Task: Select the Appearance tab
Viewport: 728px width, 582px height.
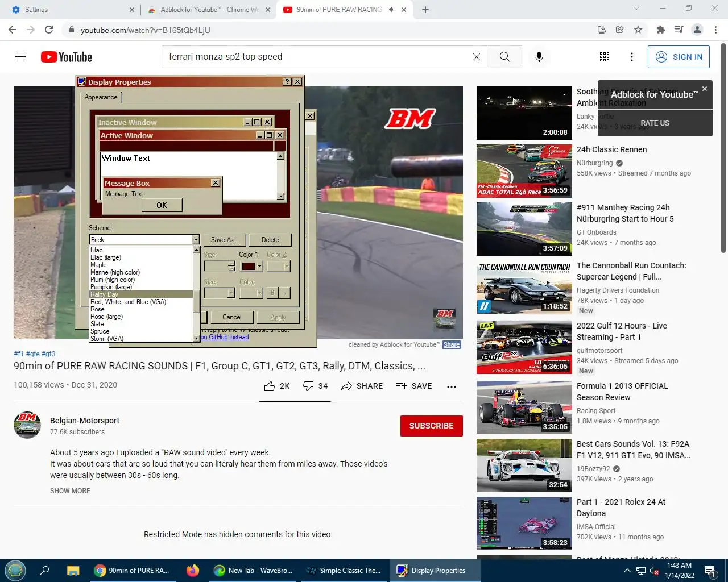Action: pyautogui.click(x=101, y=97)
